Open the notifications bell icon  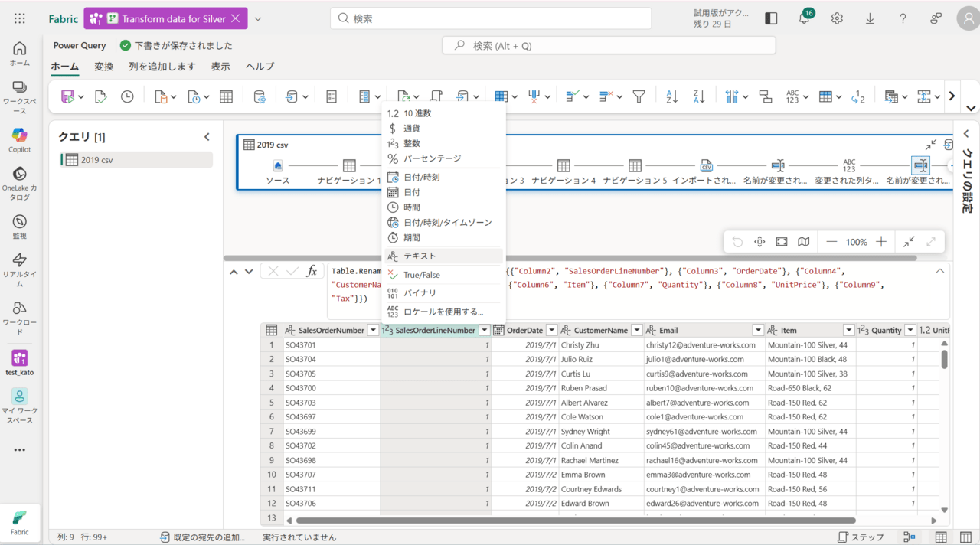[804, 18]
